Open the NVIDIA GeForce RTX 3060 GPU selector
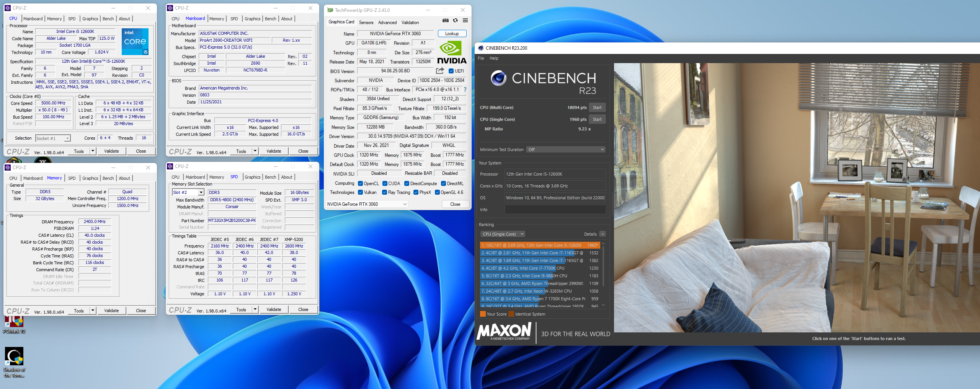The height and width of the screenshot is (389, 980). (367, 204)
